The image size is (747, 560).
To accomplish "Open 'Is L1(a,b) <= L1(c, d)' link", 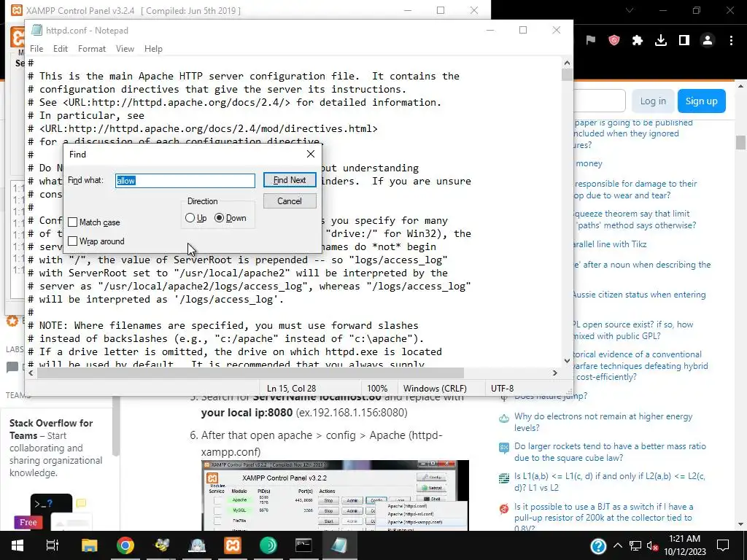I will pyautogui.click(x=609, y=481).
